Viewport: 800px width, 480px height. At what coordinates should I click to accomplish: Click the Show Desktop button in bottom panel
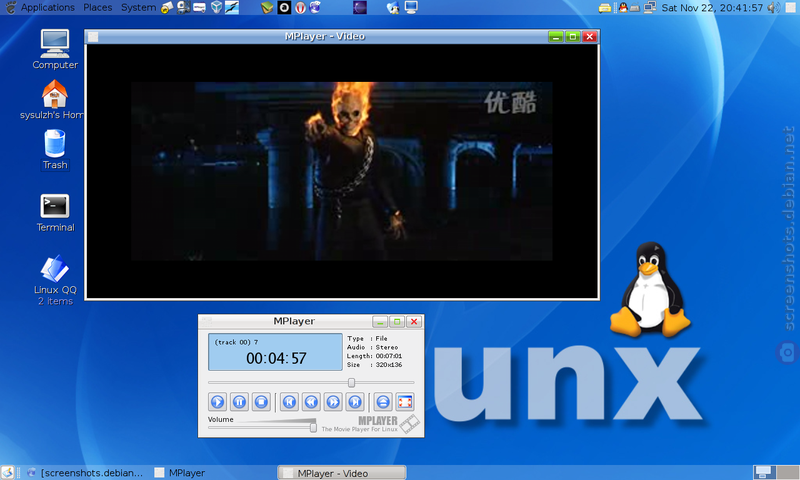click(x=7, y=472)
